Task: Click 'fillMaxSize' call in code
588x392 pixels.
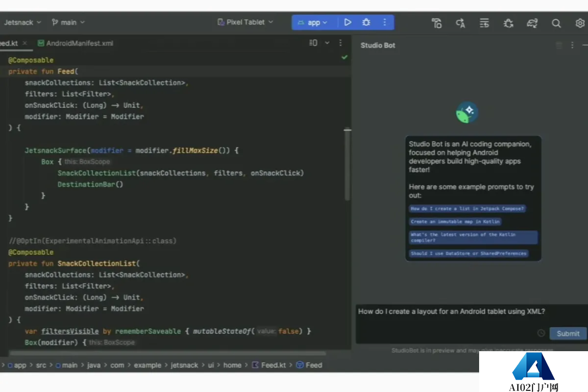Action: 195,151
